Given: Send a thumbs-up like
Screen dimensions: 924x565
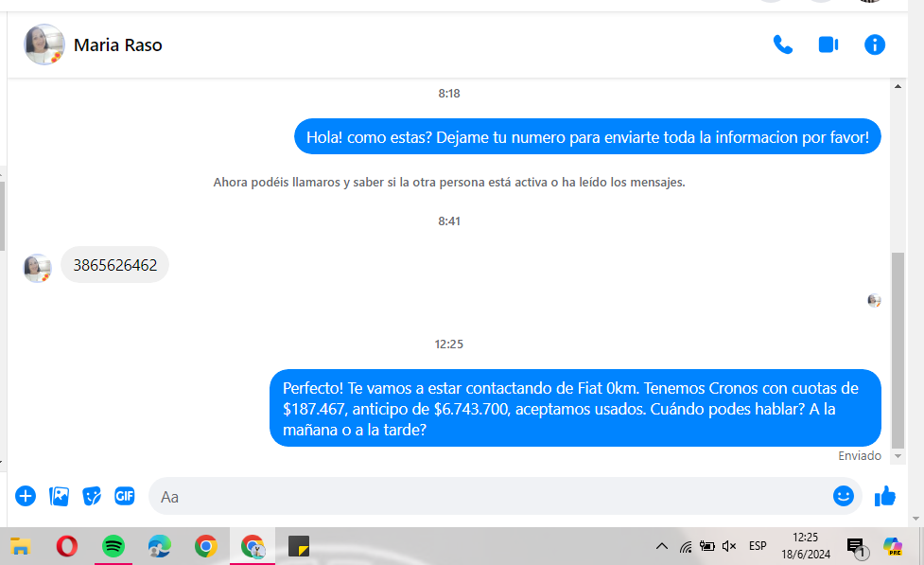Looking at the screenshot, I should coord(884,496).
